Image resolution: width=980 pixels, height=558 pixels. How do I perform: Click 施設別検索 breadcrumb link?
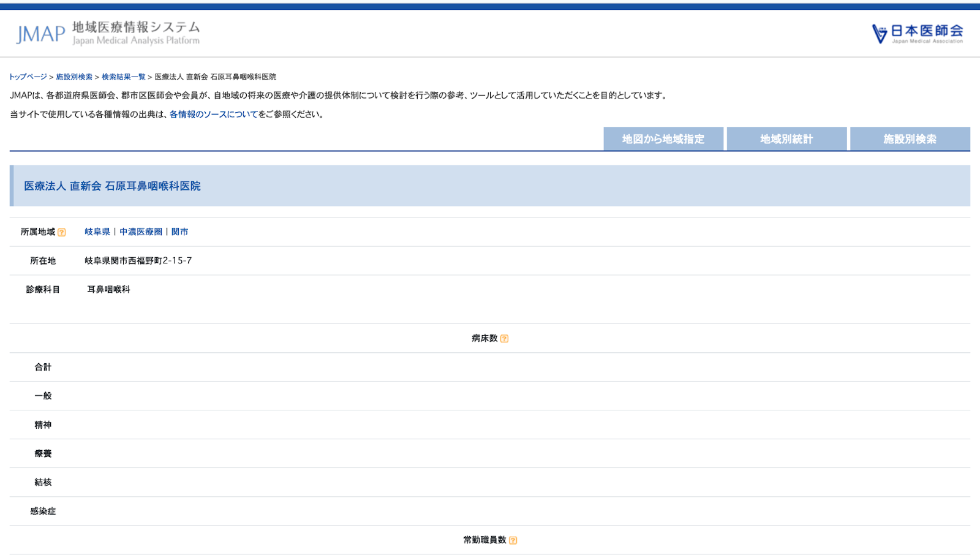point(74,77)
